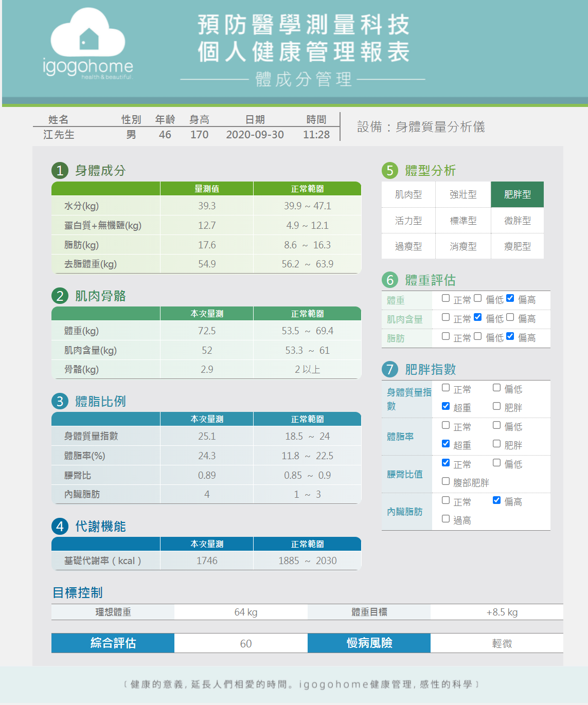The image size is (588, 705).
Task: Click the number 6 weight evaluation badge
Action: click(390, 280)
